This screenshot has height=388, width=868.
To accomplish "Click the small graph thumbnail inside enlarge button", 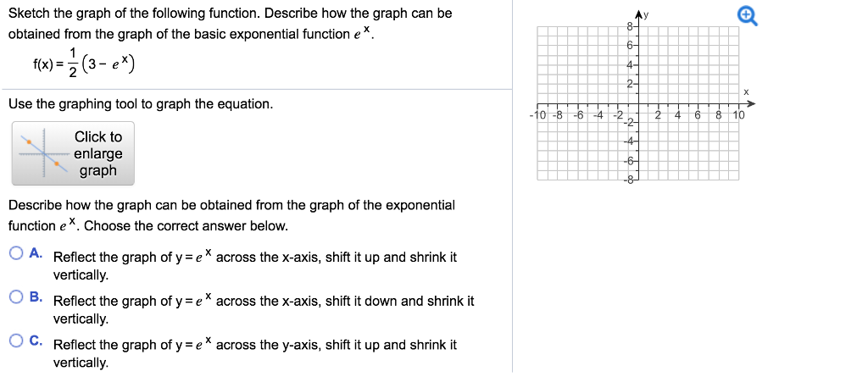I will pos(44,152).
